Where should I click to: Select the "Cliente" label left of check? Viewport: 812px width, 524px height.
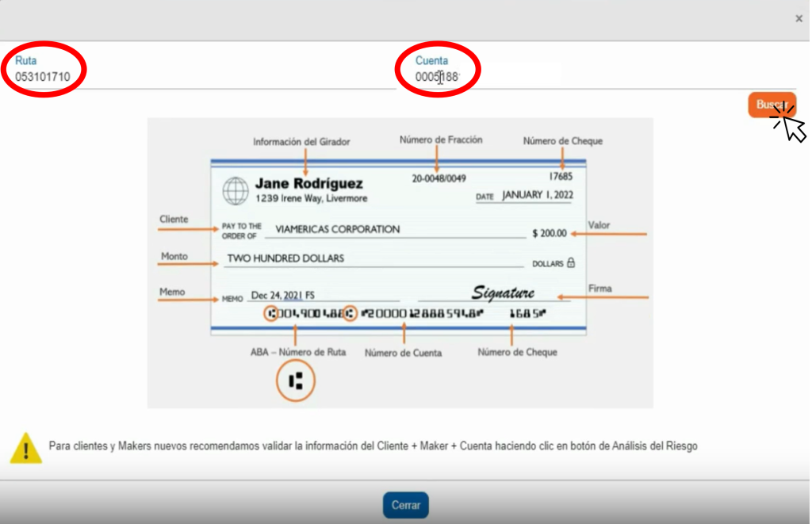174,219
